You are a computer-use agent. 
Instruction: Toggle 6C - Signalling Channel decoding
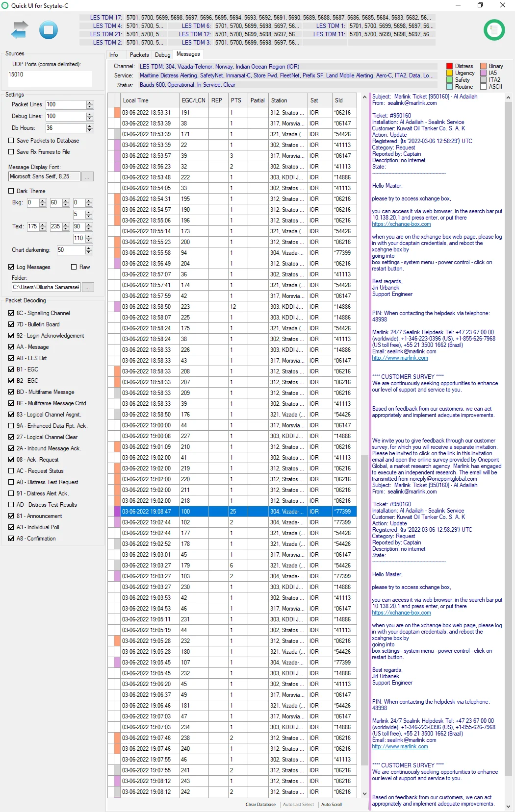click(x=11, y=313)
